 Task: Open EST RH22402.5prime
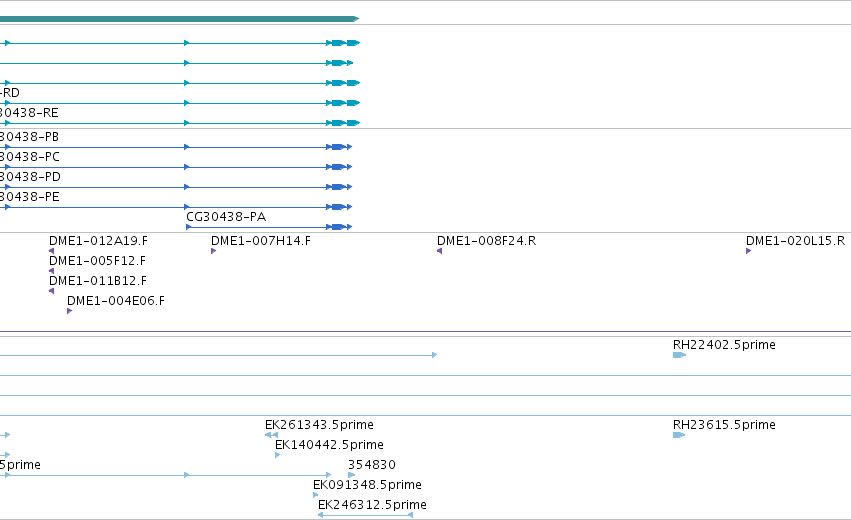point(724,345)
